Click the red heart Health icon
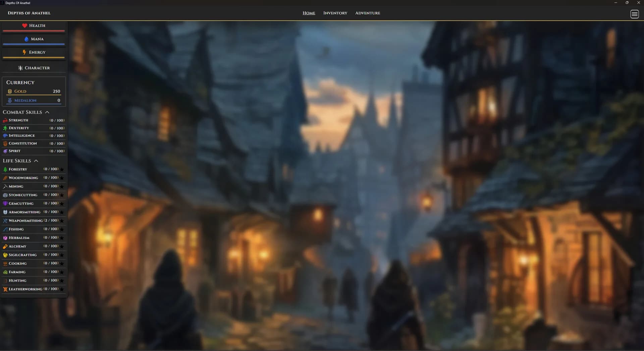 coord(24,25)
